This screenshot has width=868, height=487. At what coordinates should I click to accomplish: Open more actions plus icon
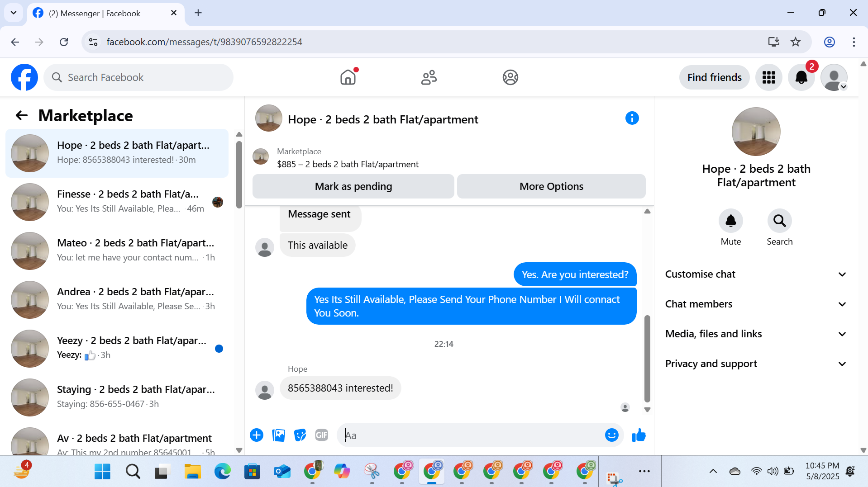257,435
